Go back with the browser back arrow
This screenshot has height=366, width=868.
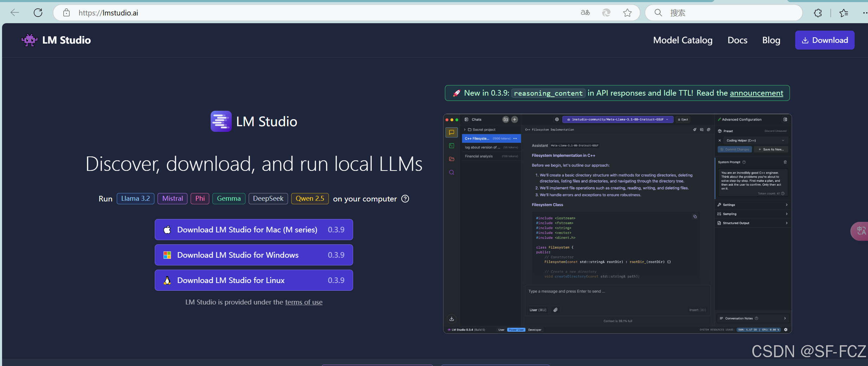point(15,13)
